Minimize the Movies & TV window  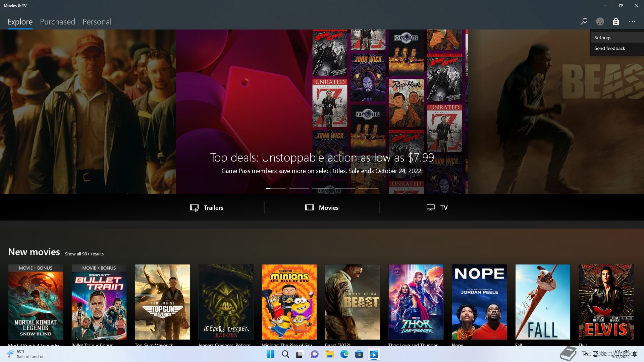605,5
